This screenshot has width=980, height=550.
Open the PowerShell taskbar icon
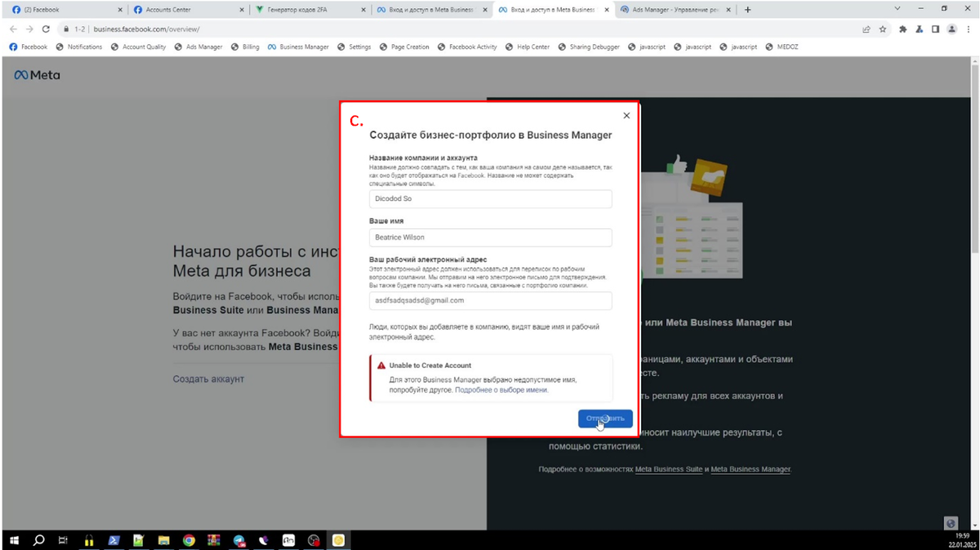tap(114, 540)
